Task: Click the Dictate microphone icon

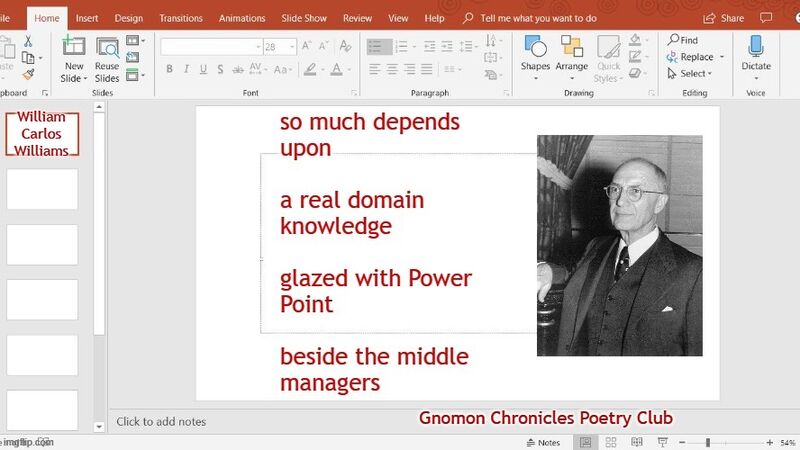Action: tap(756, 46)
